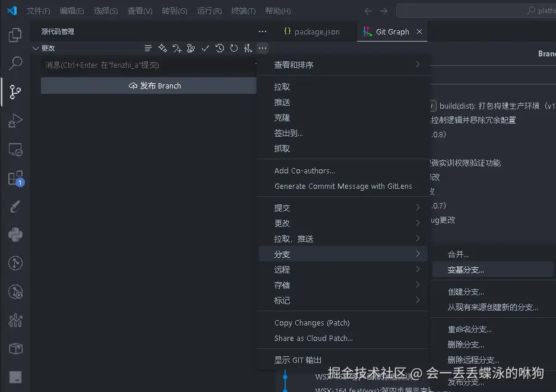Expand the 提交 submenu

[343, 208]
